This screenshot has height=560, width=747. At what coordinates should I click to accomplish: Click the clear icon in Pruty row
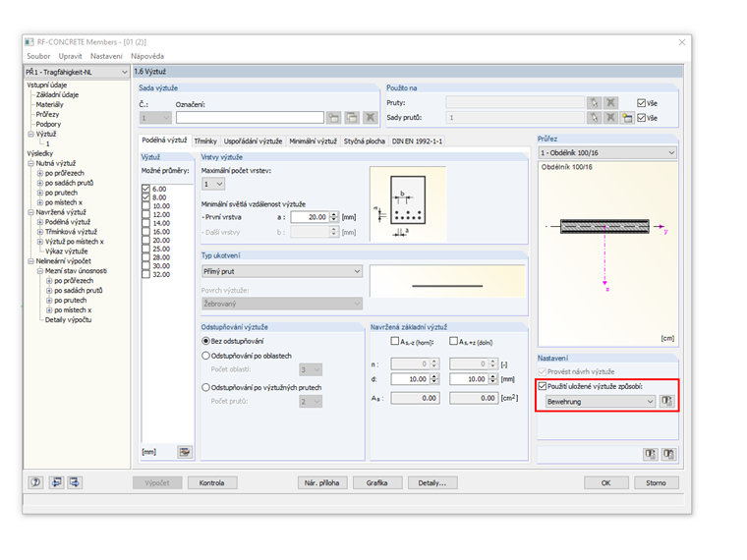coord(610,102)
